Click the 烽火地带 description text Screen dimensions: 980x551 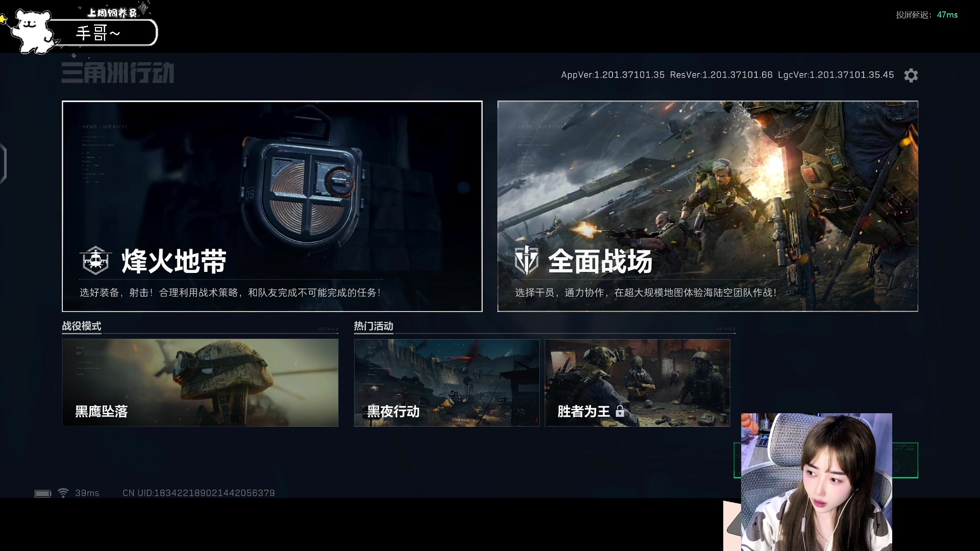(230, 293)
